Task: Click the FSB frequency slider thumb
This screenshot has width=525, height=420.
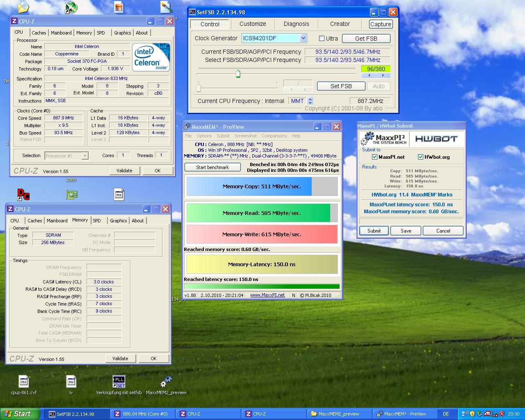Action: point(238,74)
